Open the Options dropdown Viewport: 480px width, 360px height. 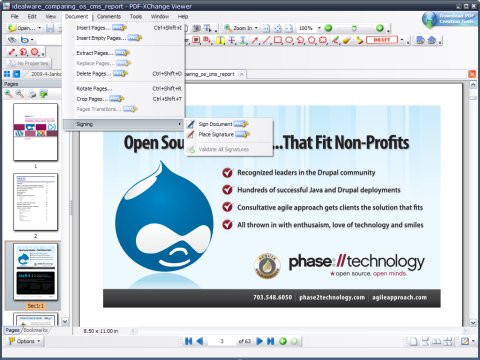click(x=25, y=341)
